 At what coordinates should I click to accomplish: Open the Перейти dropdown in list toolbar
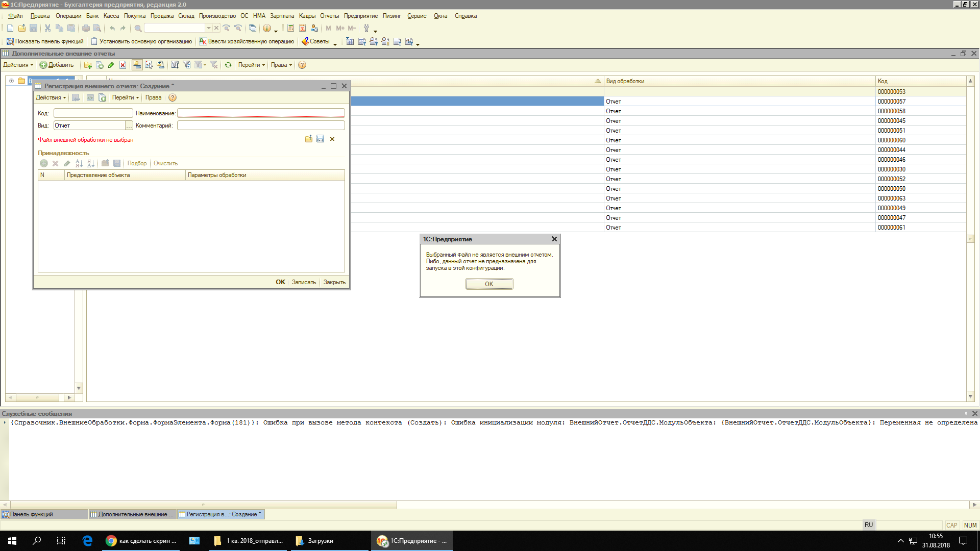click(x=251, y=65)
